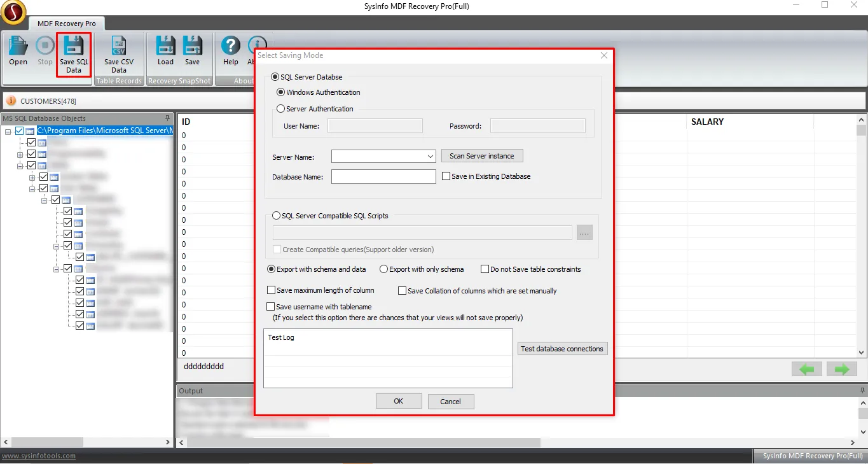This screenshot has height=464, width=868.
Task: Close the Select Saving Mode dialog
Action: coord(604,55)
